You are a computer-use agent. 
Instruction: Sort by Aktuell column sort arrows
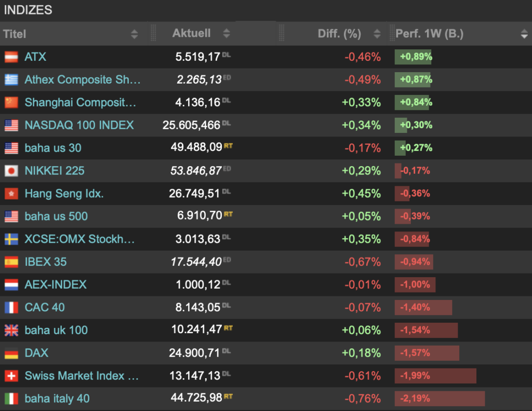pos(226,34)
